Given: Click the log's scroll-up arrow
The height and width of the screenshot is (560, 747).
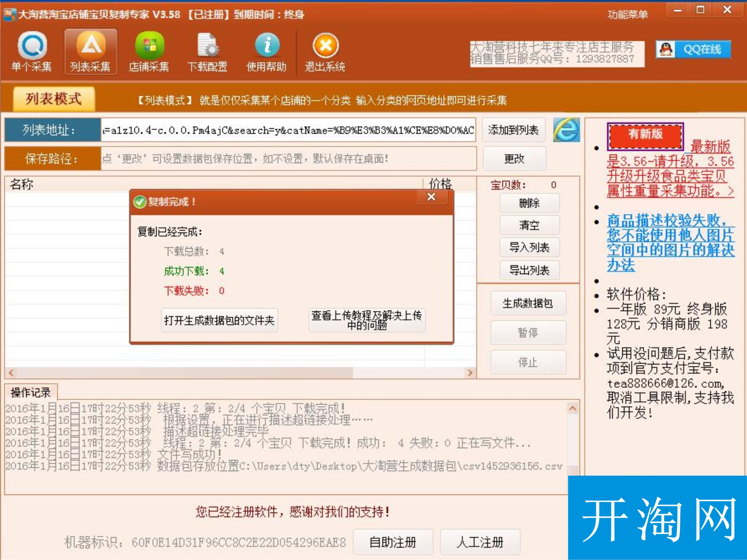Looking at the screenshot, I should tap(573, 408).
